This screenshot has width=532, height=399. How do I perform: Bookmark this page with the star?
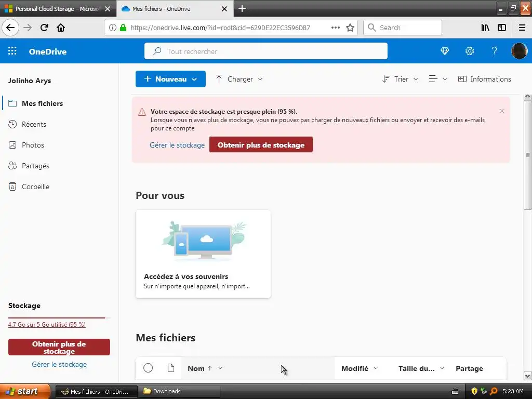[350, 28]
